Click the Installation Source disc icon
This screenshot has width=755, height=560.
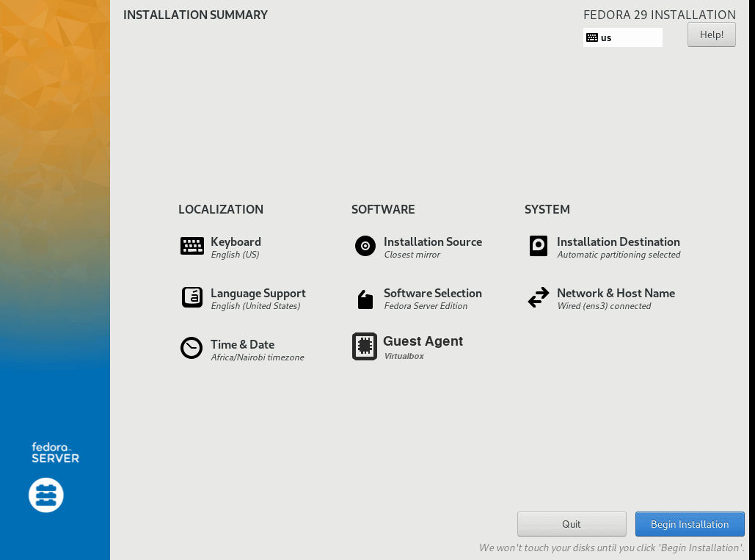coord(365,247)
